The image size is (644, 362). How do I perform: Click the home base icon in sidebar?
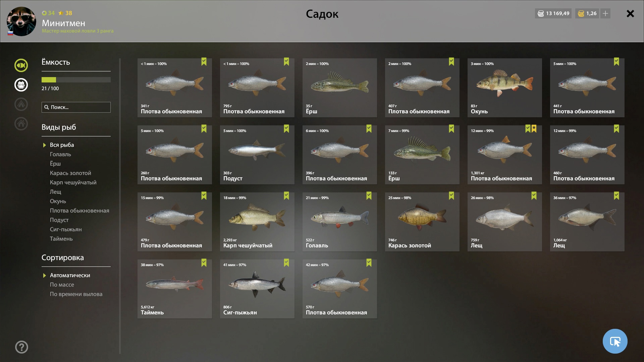tap(21, 124)
